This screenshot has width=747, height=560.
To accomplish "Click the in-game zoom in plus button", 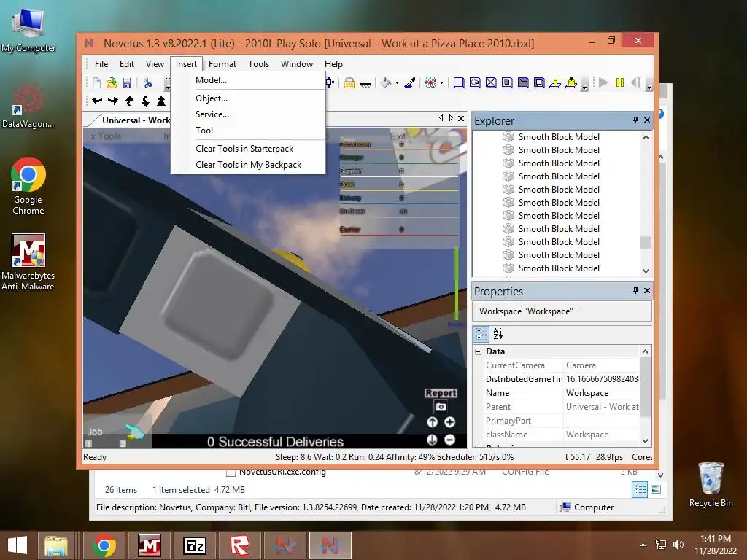I will [449, 422].
